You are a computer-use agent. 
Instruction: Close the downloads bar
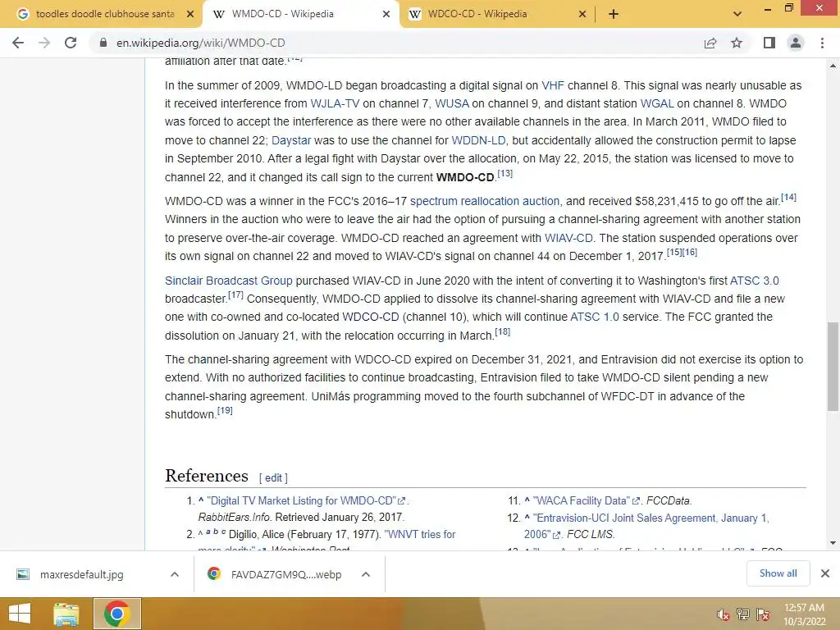[x=825, y=573]
